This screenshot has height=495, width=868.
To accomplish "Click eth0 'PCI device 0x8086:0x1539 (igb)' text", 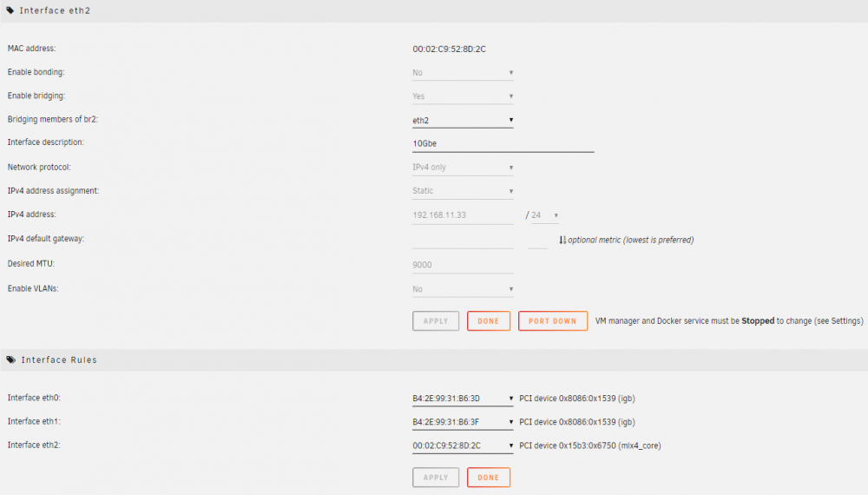I will pyautogui.click(x=577, y=399).
